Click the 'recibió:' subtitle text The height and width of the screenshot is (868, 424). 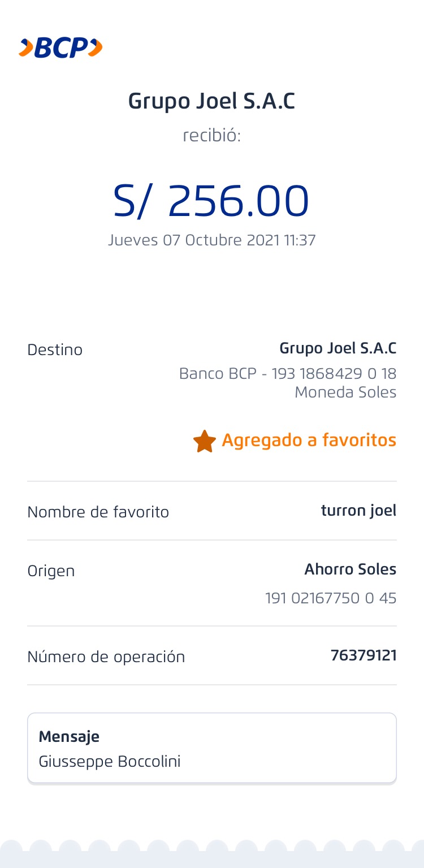click(x=212, y=136)
